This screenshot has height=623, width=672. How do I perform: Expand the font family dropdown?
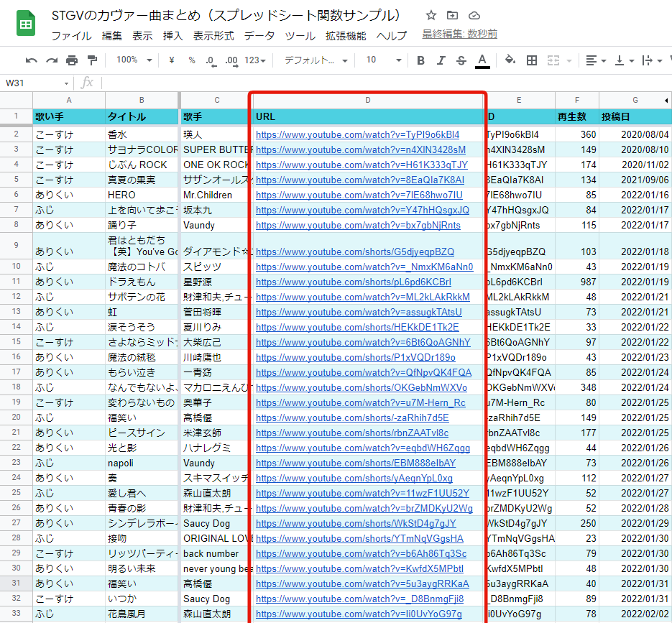(316, 60)
